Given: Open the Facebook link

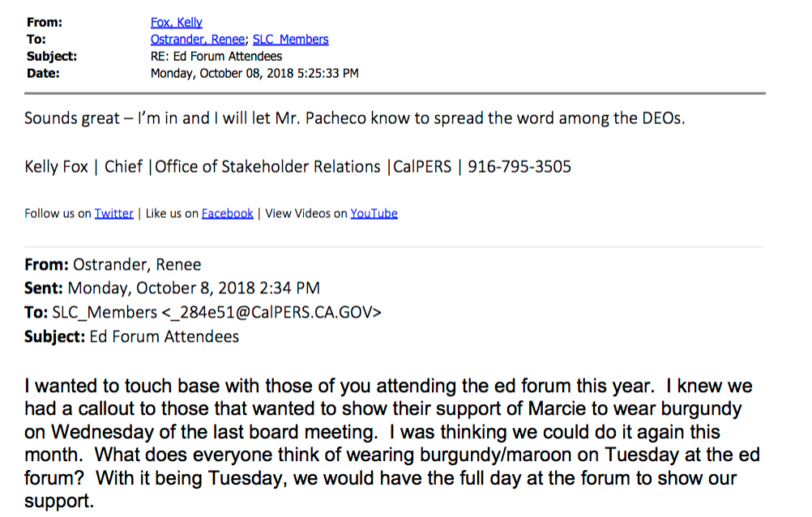Looking at the screenshot, I should (x=228, y=213).
